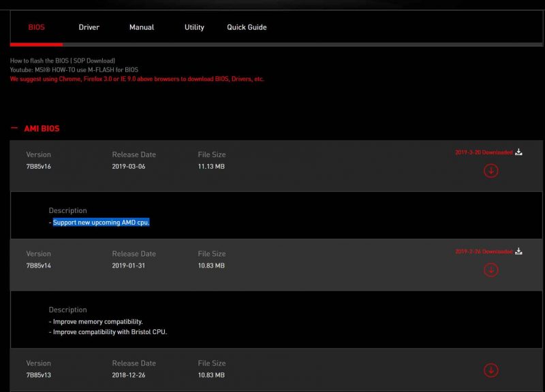Download BIOS version 7B85v14 via red arrow
Viewport: 545px width, 392px height.
pos(490,270)
